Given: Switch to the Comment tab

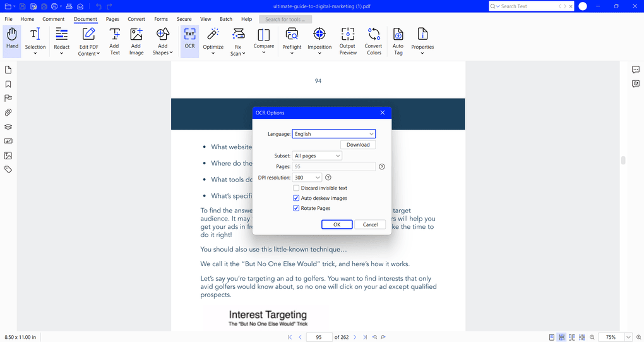Looking at the screenshot, I should pos(54,19).
